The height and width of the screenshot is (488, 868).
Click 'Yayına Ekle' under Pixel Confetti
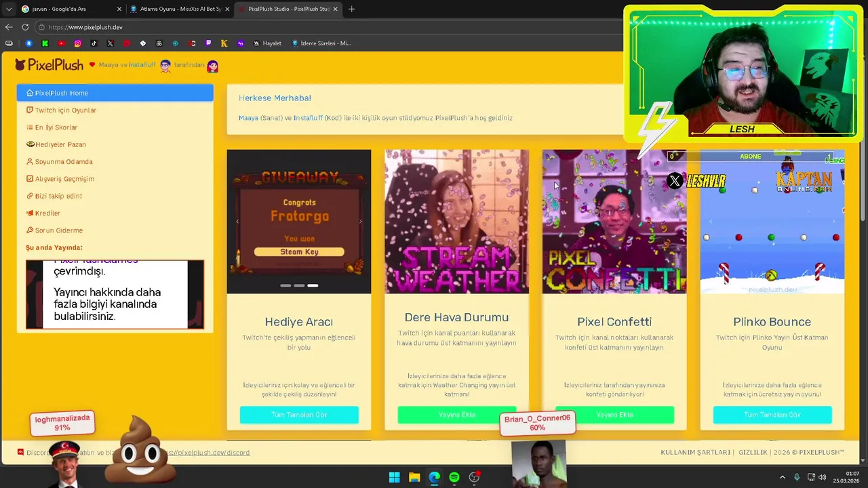[x=614, y=415]
